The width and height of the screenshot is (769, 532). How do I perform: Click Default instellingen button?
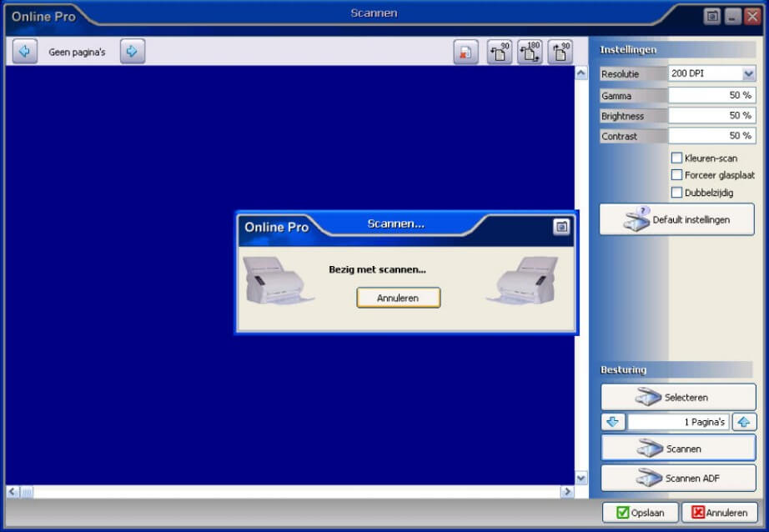pos(676,219)
